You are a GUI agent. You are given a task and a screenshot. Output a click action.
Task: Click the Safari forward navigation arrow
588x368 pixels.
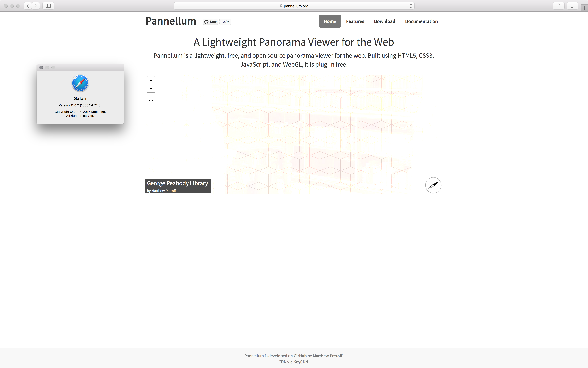pos(36,6)
